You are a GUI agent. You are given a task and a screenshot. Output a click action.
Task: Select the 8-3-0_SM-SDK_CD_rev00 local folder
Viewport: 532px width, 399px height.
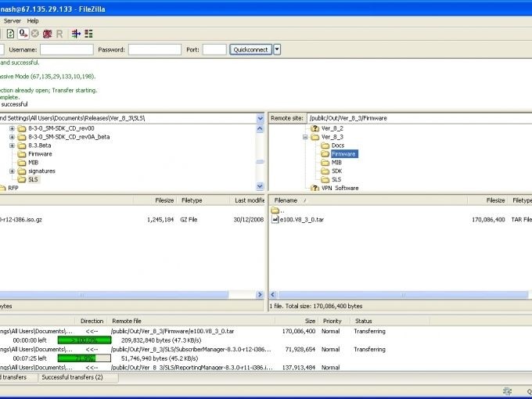pos(61,128)
